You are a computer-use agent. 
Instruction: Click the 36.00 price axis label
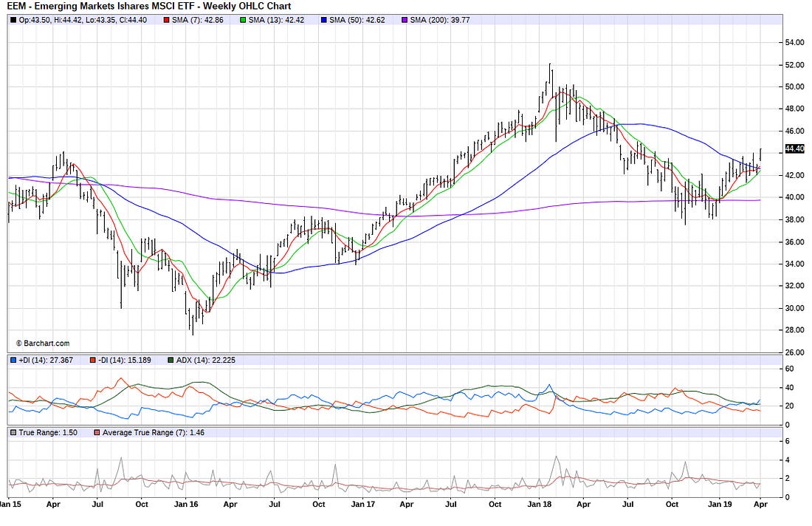click(795, 242)
